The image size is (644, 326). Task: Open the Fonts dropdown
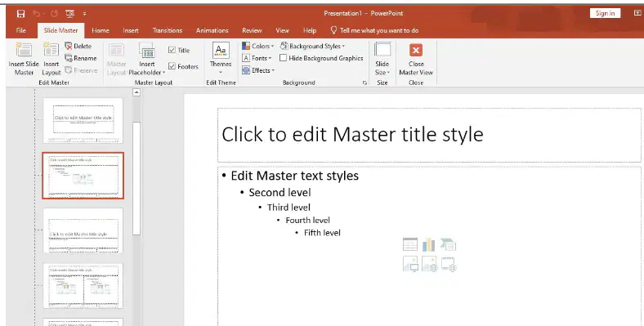(x=257, y=58)
